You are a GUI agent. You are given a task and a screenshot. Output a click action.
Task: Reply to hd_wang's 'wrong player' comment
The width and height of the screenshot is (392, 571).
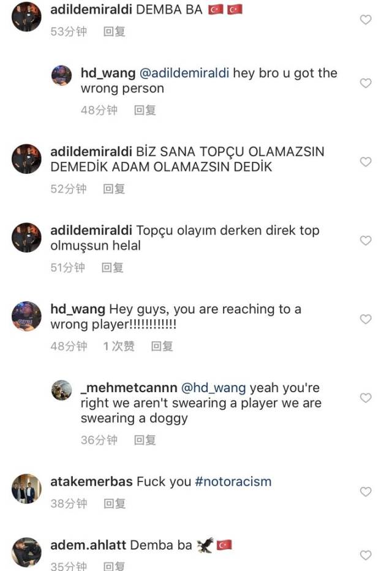coord(162,346)
